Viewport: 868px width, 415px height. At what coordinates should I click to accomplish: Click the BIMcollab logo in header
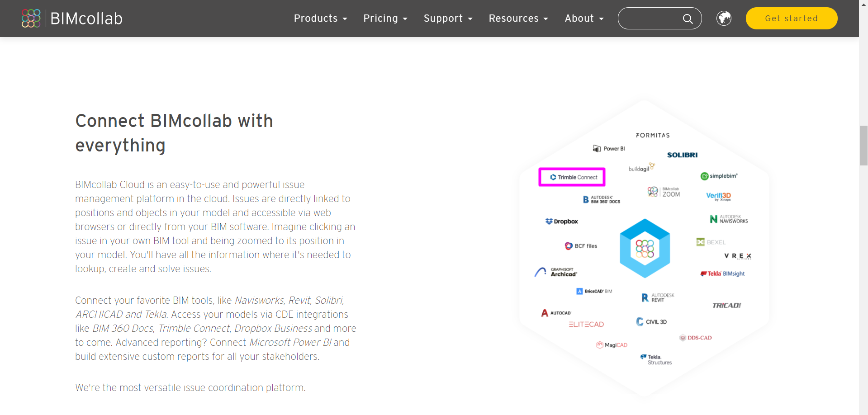pos(72,19)
